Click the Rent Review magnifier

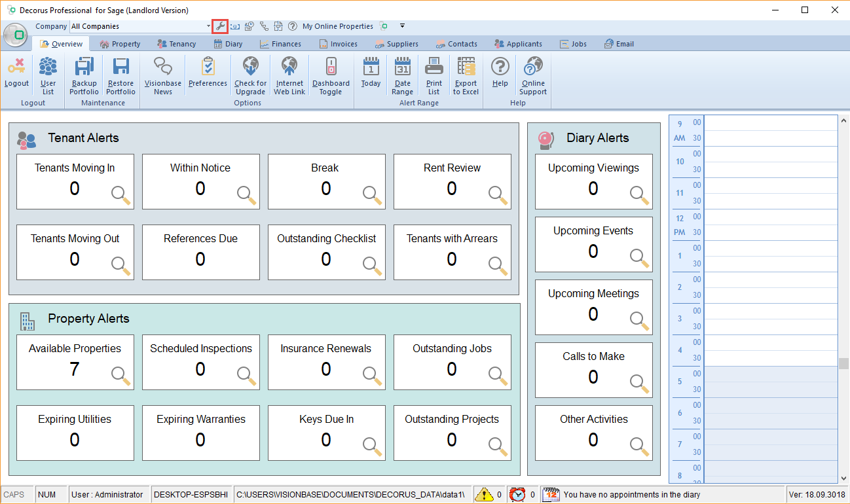coord(498,196)
